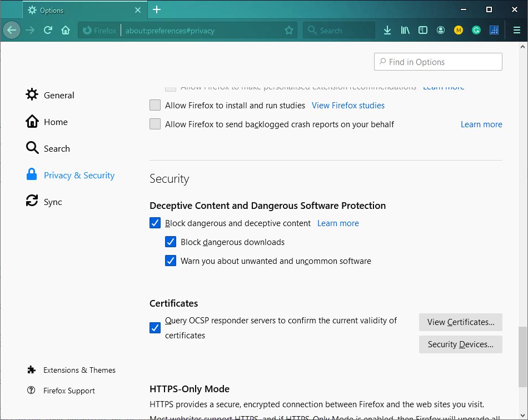Select Privacy & Security category
Viewport: 528px width, 420px height.
(x=71, y=175)
